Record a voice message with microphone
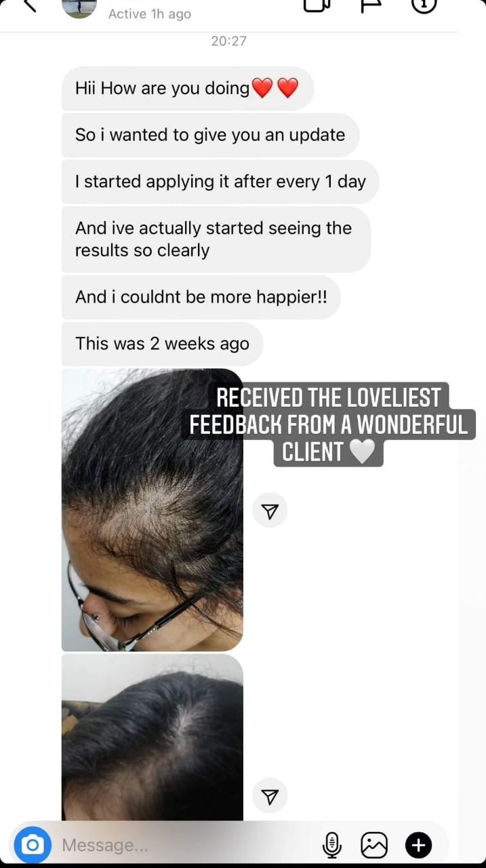Image resolution: width=486 pixels, height=868 pixels. pos(331,845)
